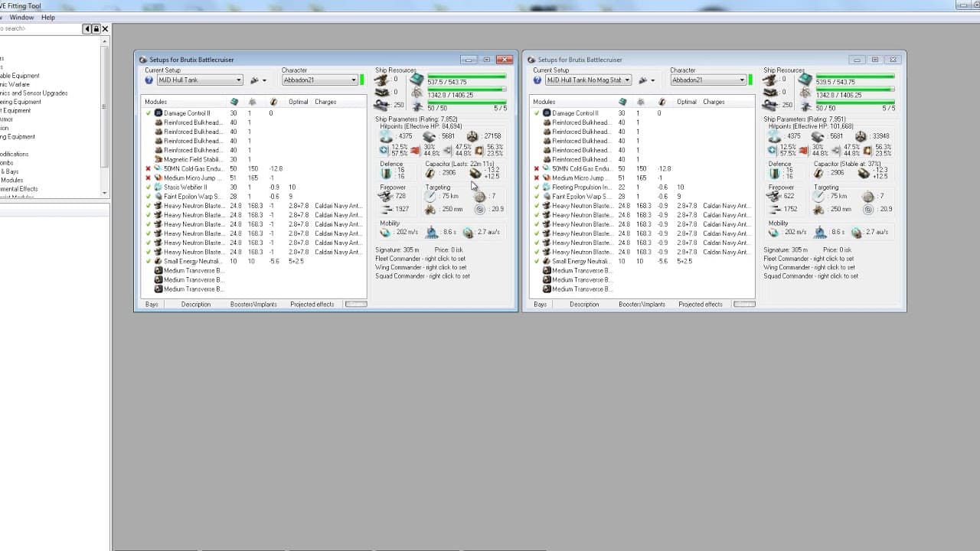This screenshot has width=980, height=551.
Task: Click the browser panel vertical scrollbar
Action: 105,116
